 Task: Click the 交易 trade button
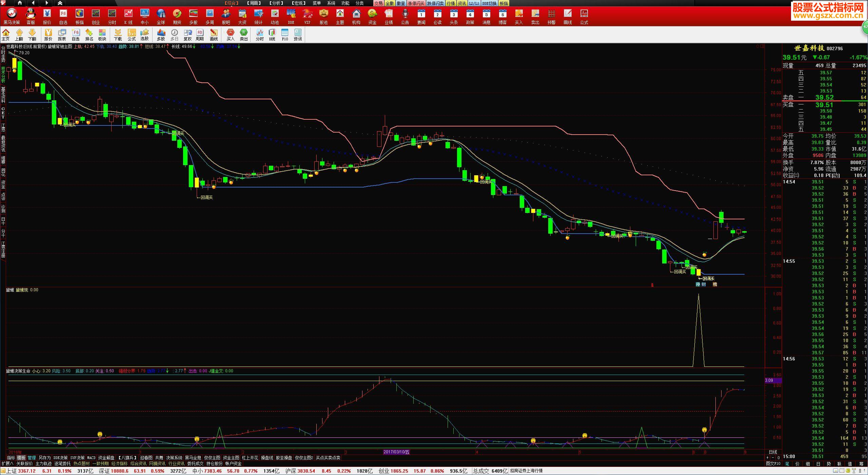coord(378,3)
